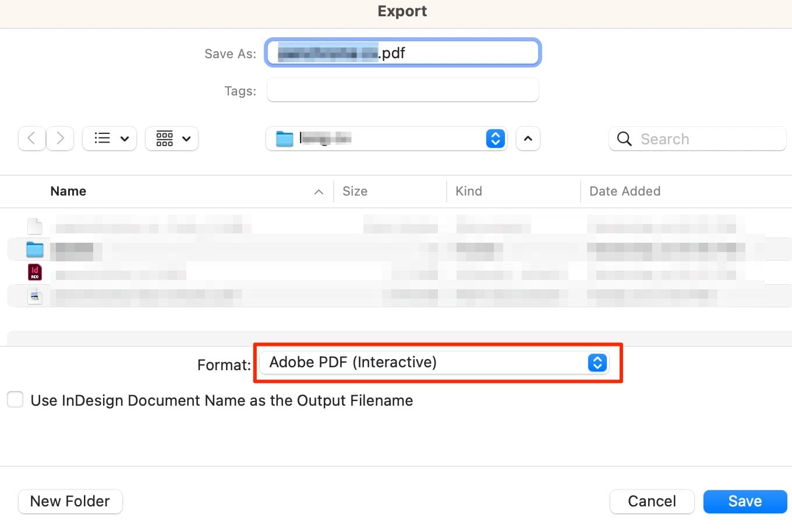This screenshot has height=532, width=792.
Task: Click the plain document file icon
Action: pos(35,226)
